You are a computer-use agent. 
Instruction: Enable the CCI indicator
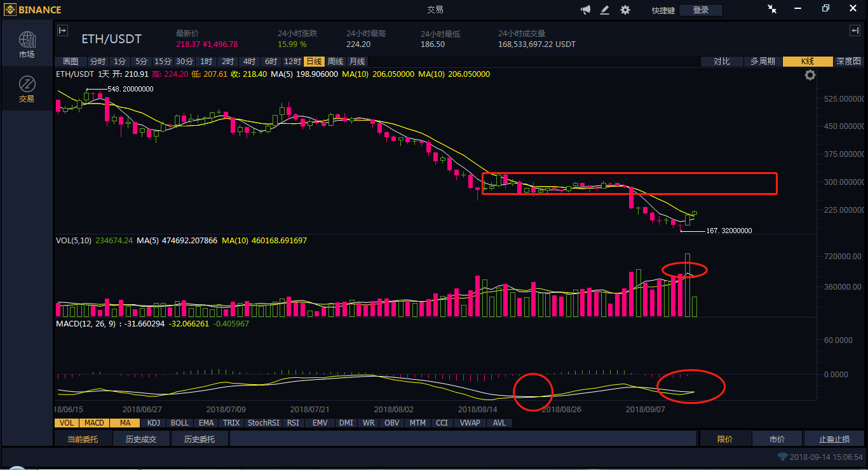442,422
